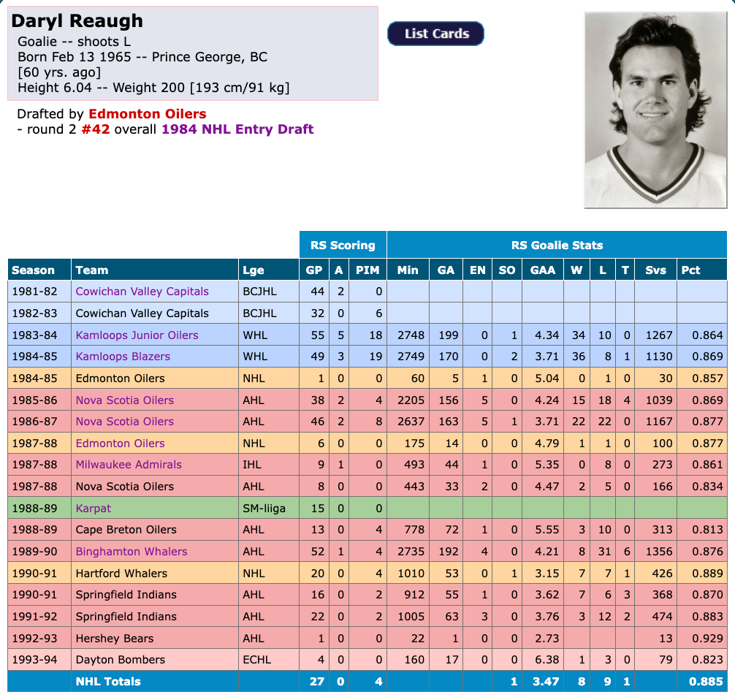Click Springfield Indians in 1991-92 row

tap(126, 617)
